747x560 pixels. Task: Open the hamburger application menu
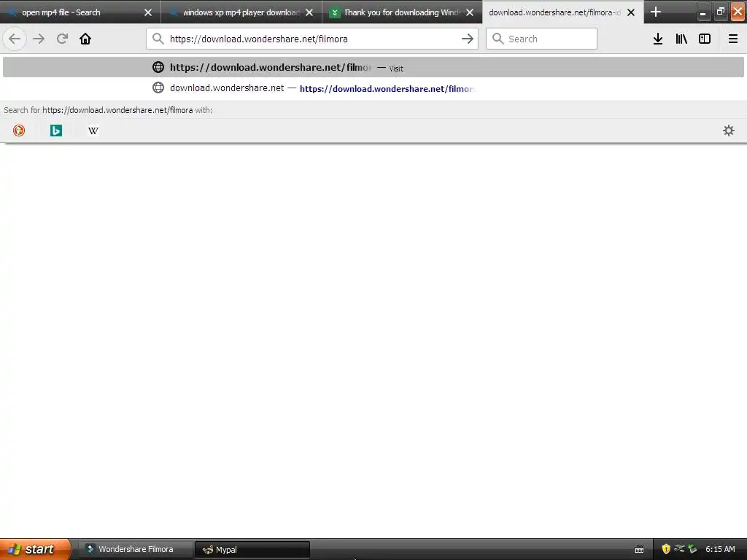[x=733, y=39]
